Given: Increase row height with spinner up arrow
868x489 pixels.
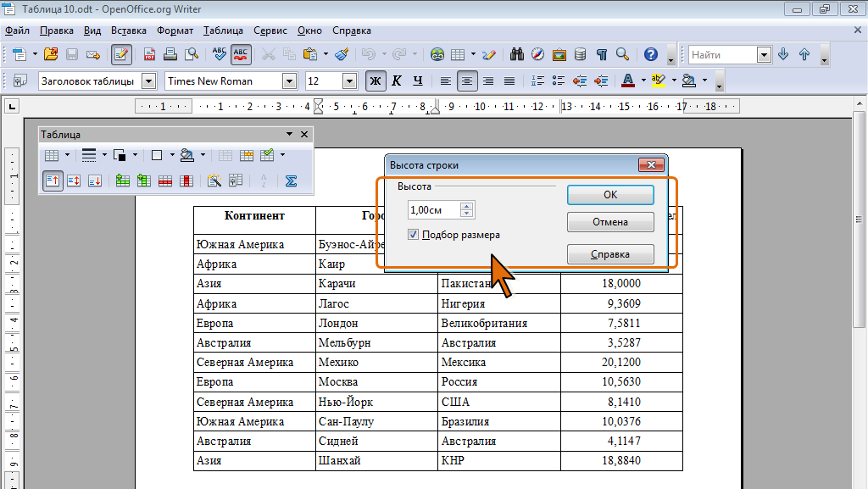Looking at the screenshot, I should point(467,206).
